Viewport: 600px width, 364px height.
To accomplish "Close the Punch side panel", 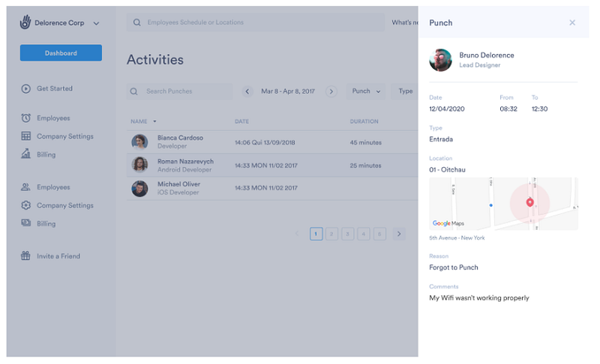I will click(x=572, y=22).
